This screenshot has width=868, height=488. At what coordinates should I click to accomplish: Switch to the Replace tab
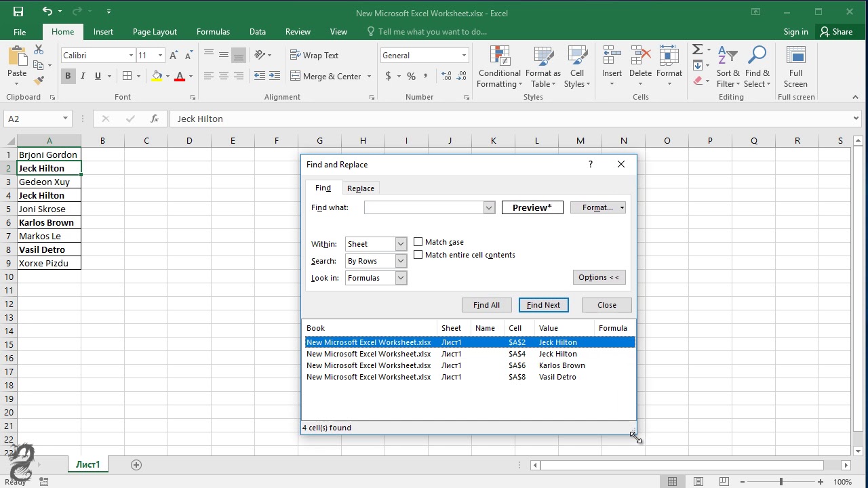pyautogui.click(x=360, y=188)
